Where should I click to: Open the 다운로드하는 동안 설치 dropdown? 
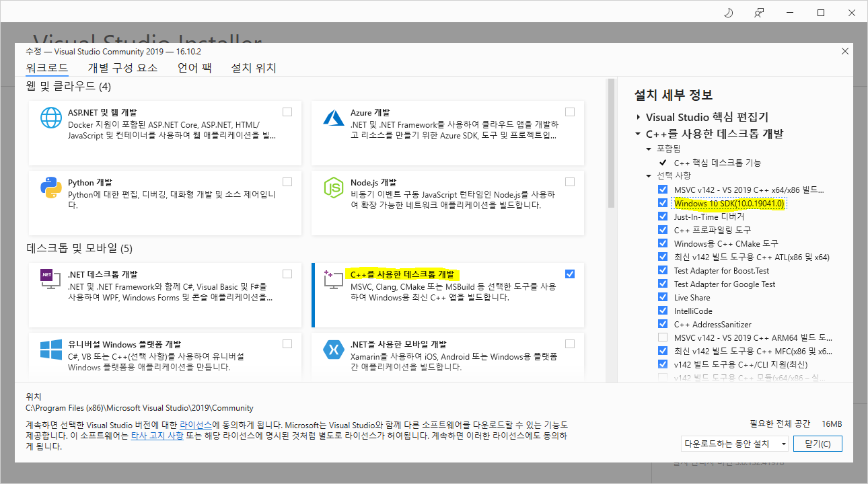(x=734, y=444)
